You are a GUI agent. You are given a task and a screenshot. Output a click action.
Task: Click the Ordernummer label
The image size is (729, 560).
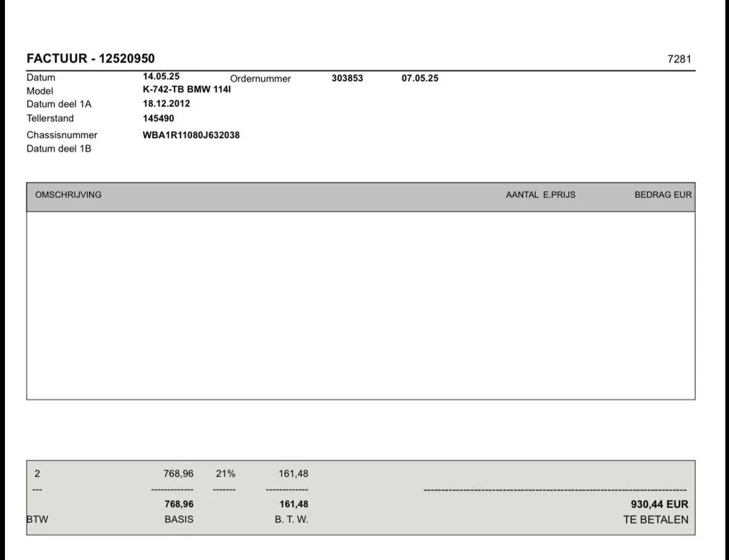tap(261, 79)
